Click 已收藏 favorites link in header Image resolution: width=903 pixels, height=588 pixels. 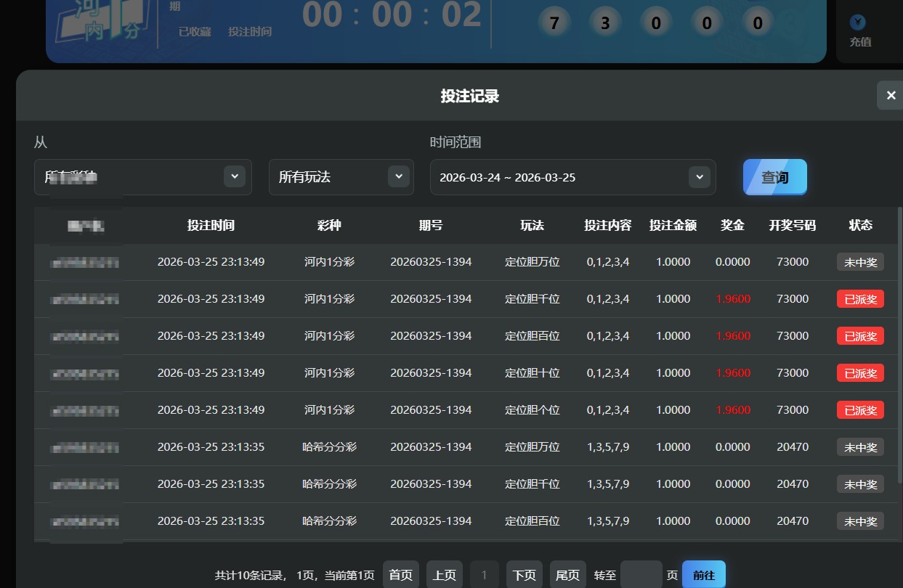click(x=195, y=32)
